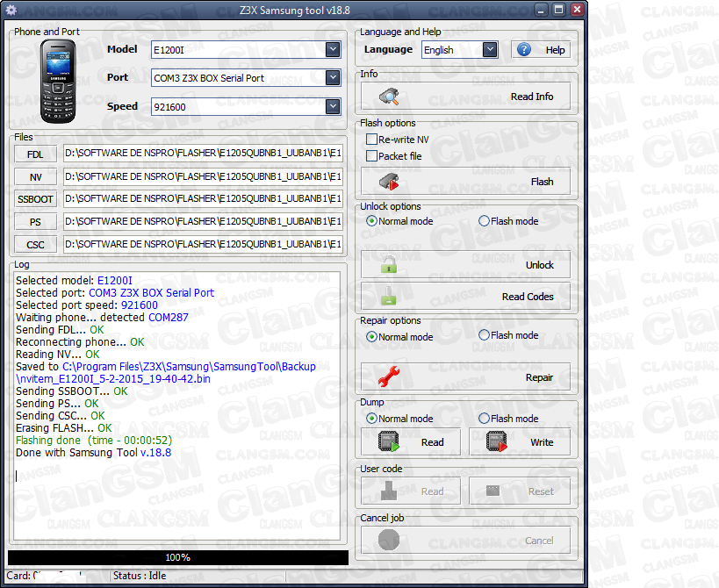
Task: Click the Dump Read button label
Action: 433,442
